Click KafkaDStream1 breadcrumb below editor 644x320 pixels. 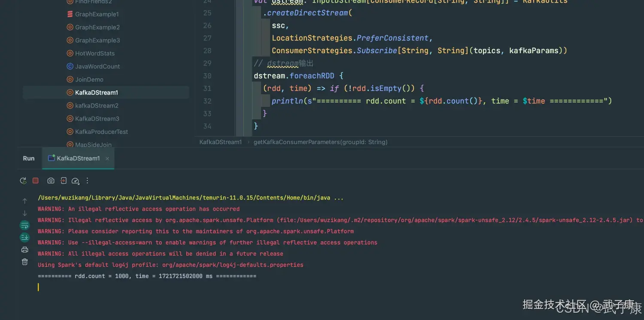[221, 142]
